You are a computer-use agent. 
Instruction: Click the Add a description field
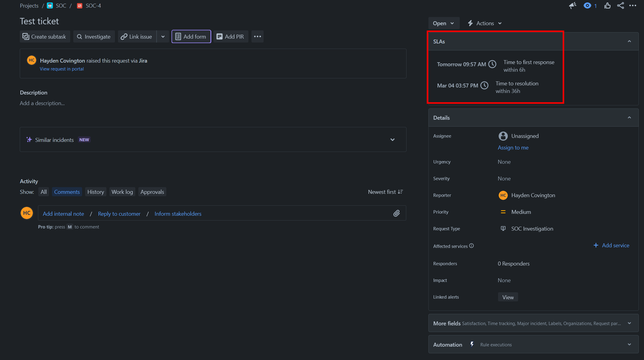42,103
